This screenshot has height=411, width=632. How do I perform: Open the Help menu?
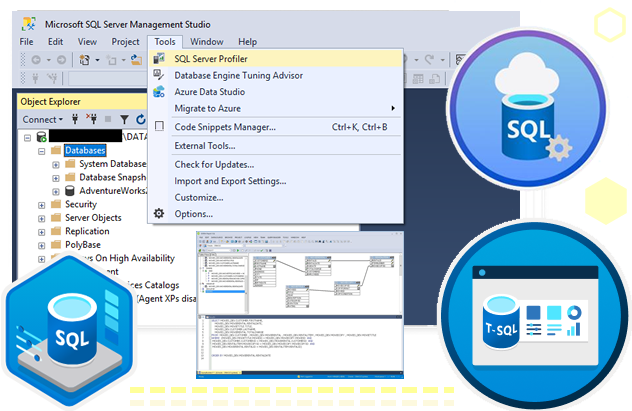click(x=247, y=42)
